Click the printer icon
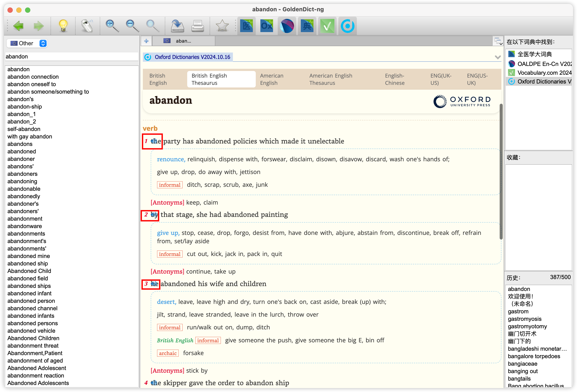 198,26
